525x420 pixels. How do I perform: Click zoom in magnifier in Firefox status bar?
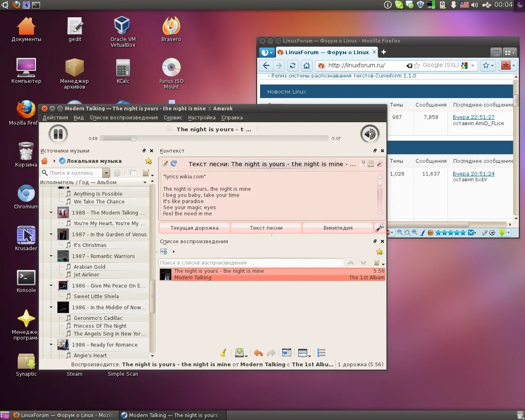pyautogui.click(x=415, y=233)
